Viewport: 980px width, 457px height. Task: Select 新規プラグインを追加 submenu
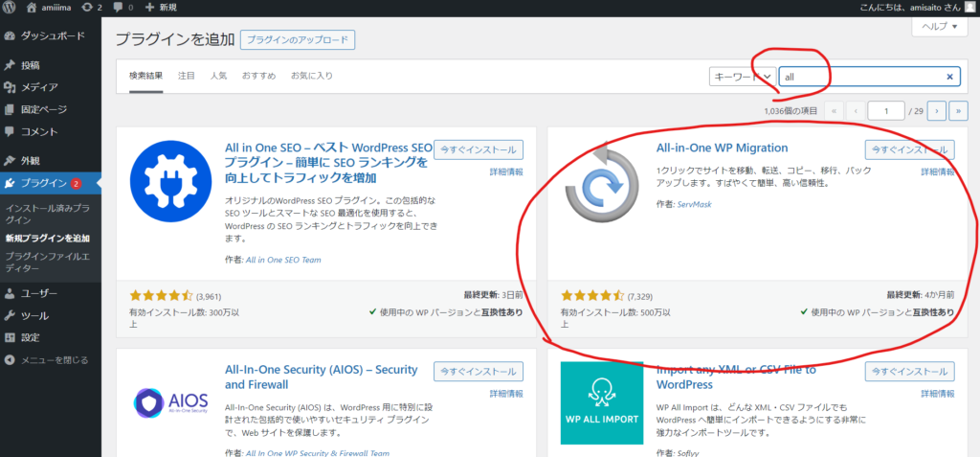click(x=48, y=238)
